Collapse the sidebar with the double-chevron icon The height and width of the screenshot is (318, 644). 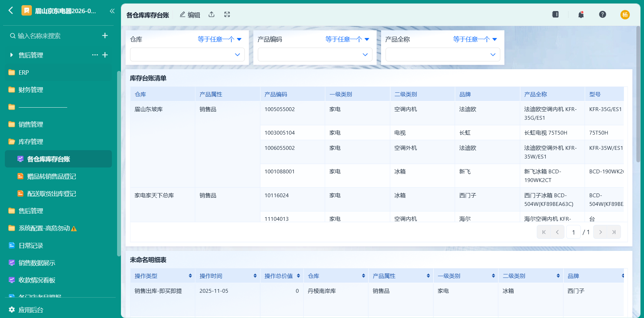click(x=112, y=11)
